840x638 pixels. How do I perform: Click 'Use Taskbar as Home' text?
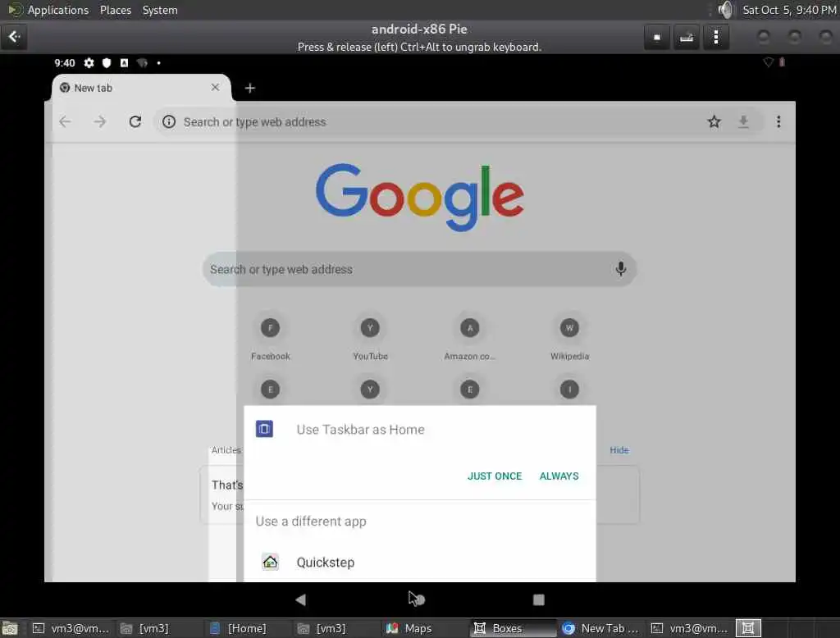(361, 429)
